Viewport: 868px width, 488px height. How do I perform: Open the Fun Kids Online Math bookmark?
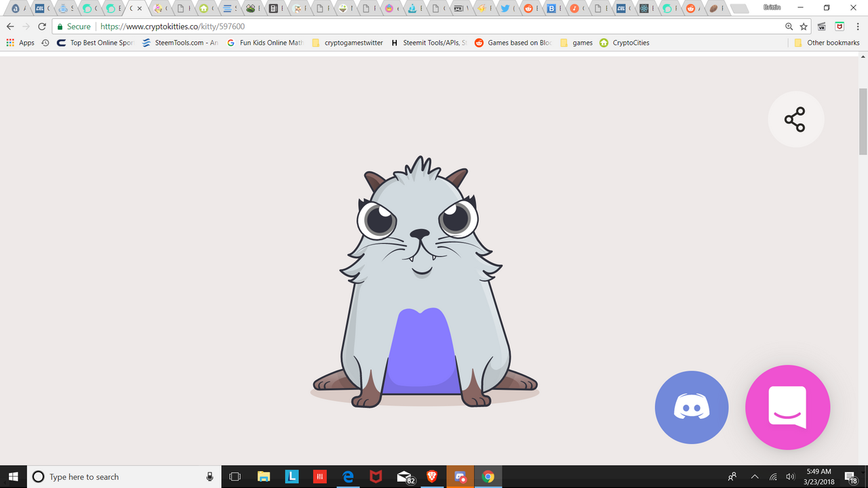(x=264, y=43)
